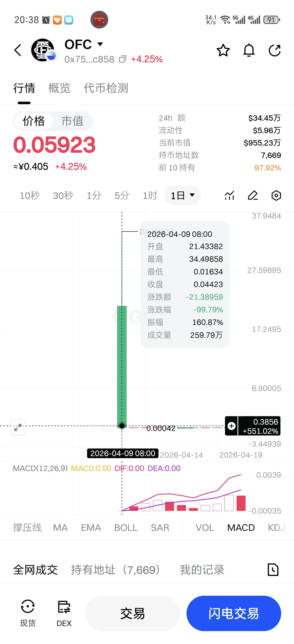Open the 1日 timeframe dropdown
294x644 pixels.
(x=182, y=195)
